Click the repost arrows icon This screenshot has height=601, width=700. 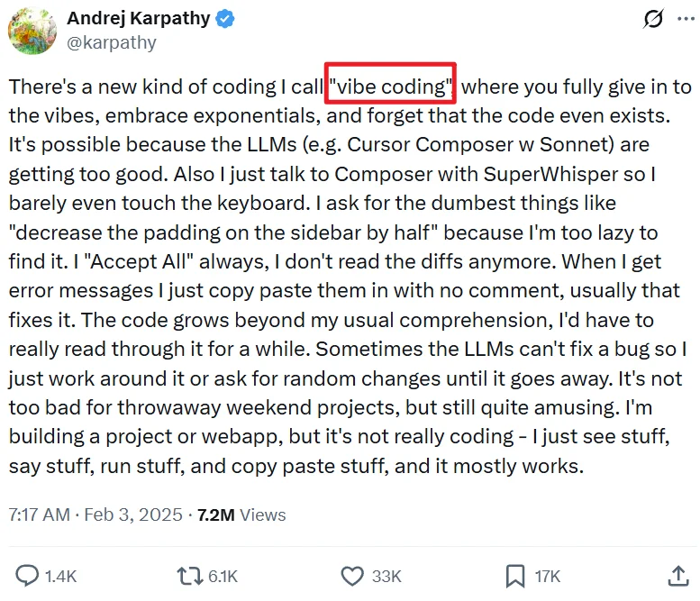[190, 576]
